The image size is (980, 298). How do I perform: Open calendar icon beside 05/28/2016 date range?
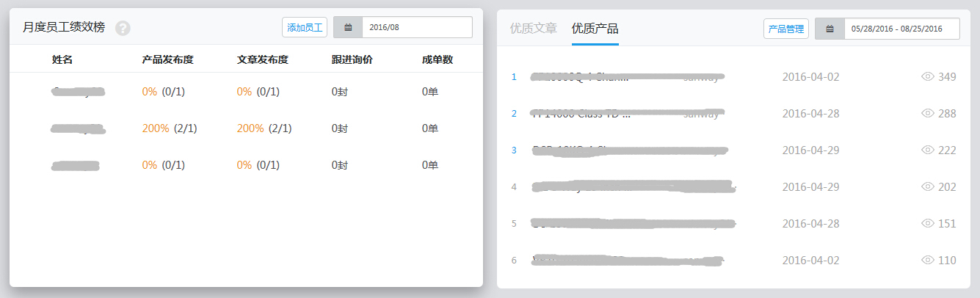click(830, 29)
